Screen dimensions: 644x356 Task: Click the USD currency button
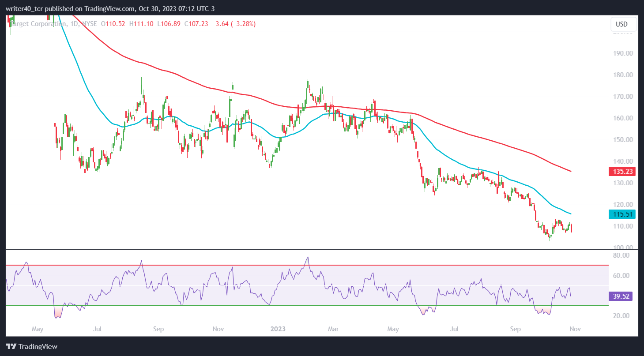coord(624,24)
